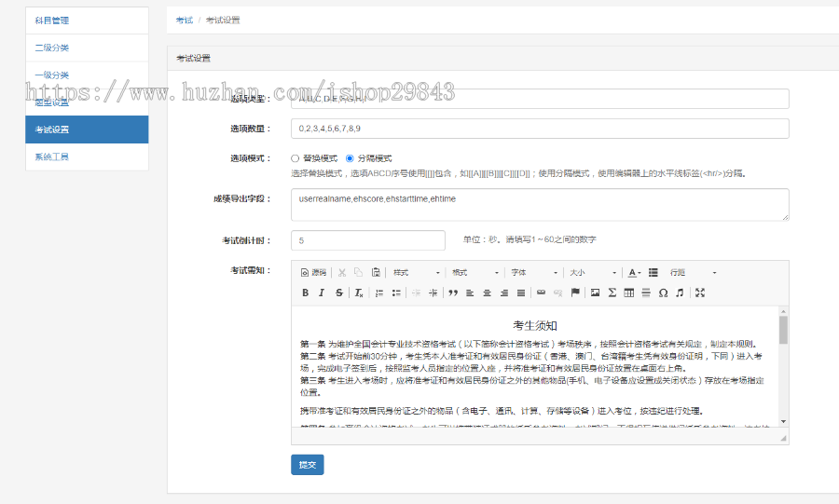Screen dimensions: 839x504
Task: Open the 大小 font size dropdown
Action: click(593, 272)
